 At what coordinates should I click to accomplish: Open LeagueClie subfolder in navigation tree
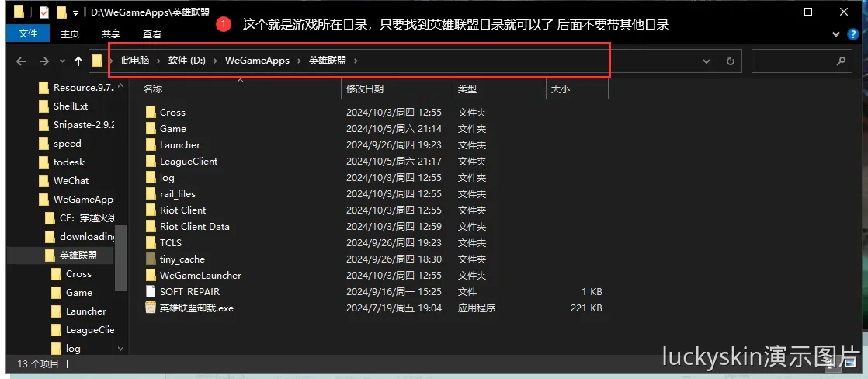pos(90,330)
